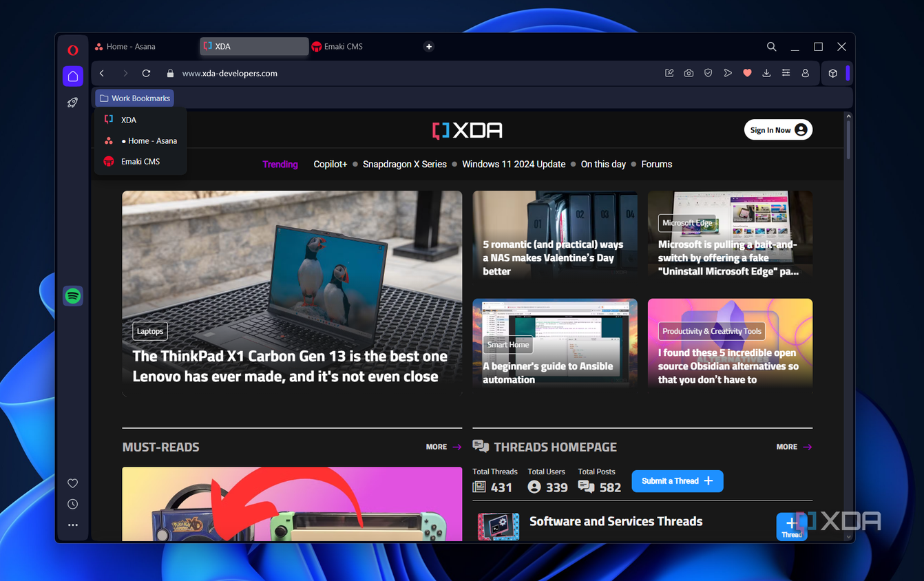Open Easy Setup sliders icon

[786, 73]
